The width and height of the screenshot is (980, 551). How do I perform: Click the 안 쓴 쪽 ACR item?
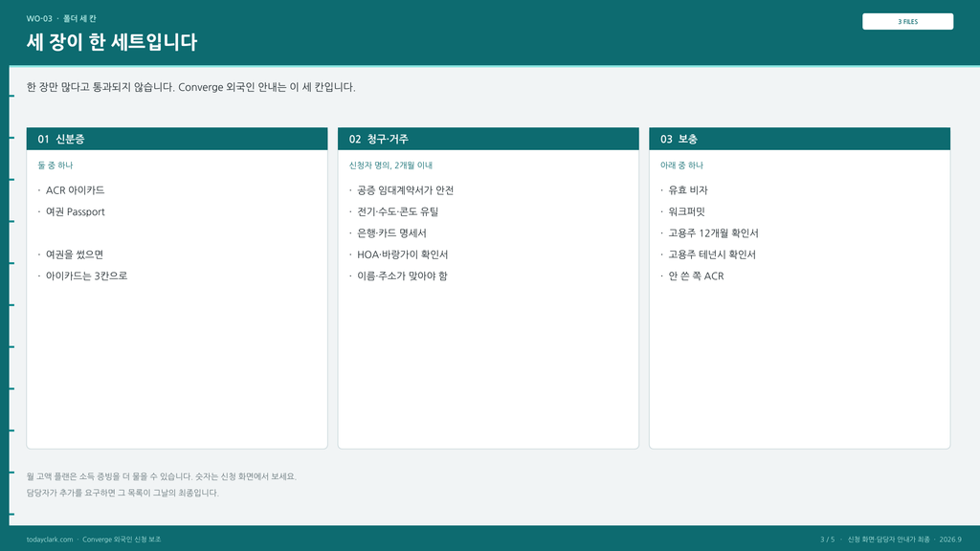click(x=696, y=275)
